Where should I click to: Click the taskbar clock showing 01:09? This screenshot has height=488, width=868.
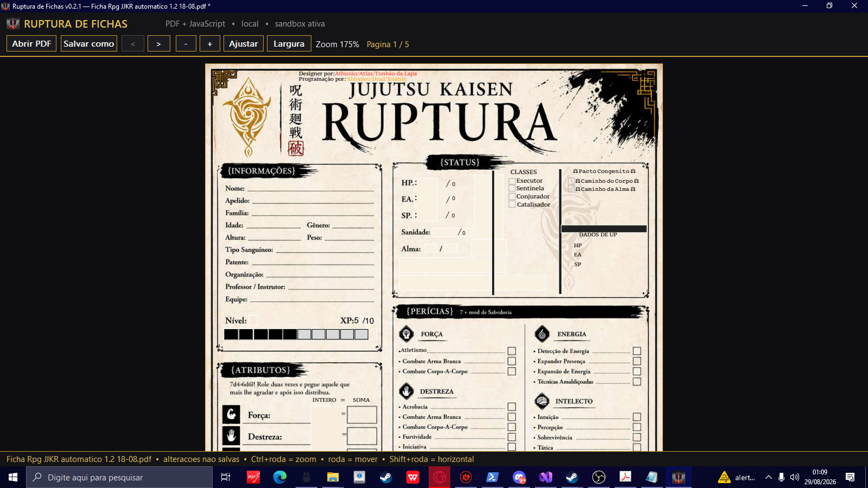(820, 477)
